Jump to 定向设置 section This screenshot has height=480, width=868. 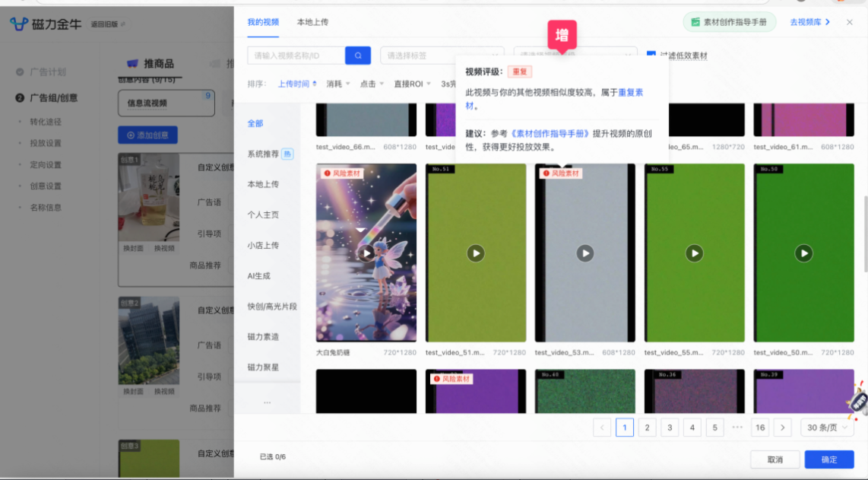click(46, 164)
